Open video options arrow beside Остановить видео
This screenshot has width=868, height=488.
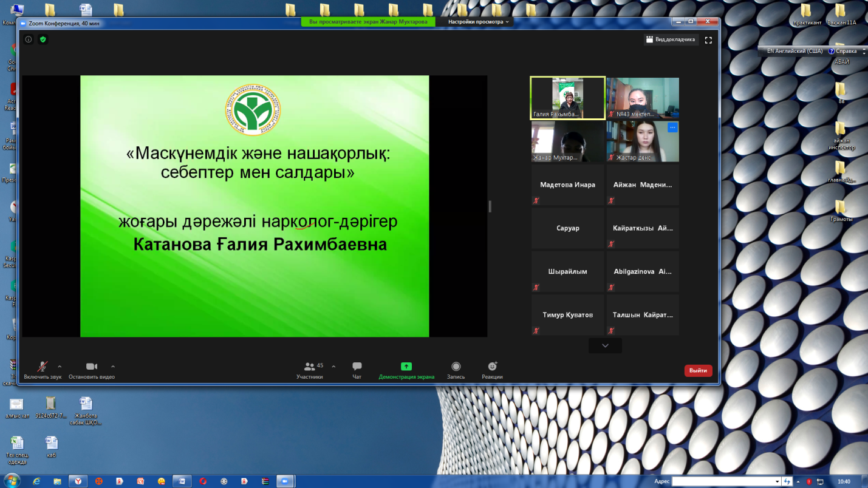[x=113, y=367]
